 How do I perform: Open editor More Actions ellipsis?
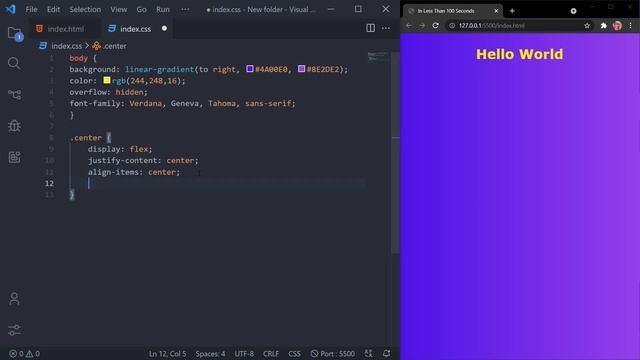click(x=385, y=28)
